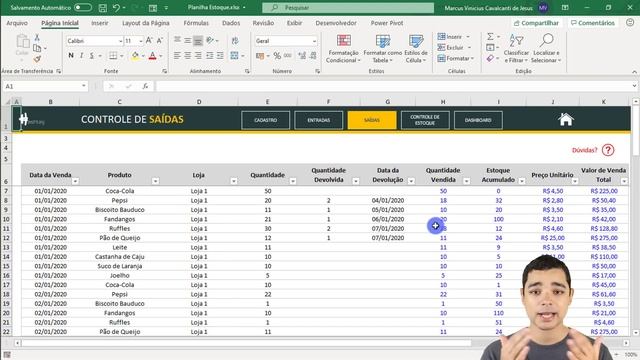Apply the yellow fill color bucket

tap(135, 56)
